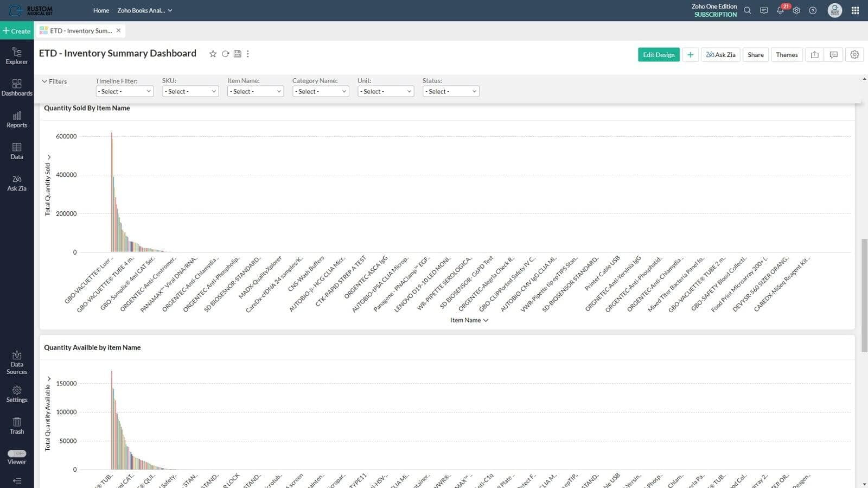Open the Item Name filter dropdown
The height and width of the screenshot is (488, 868).
point(255,91)
